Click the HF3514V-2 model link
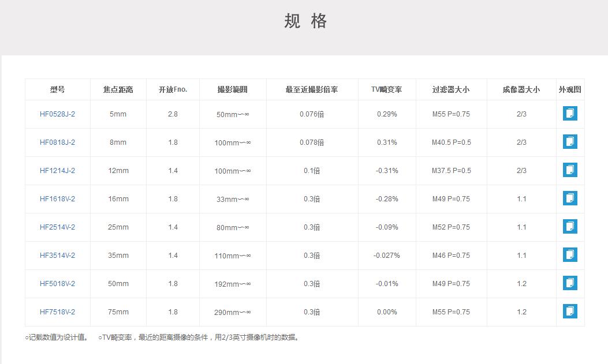Screen dimensions: 608x364 [57, 256]
